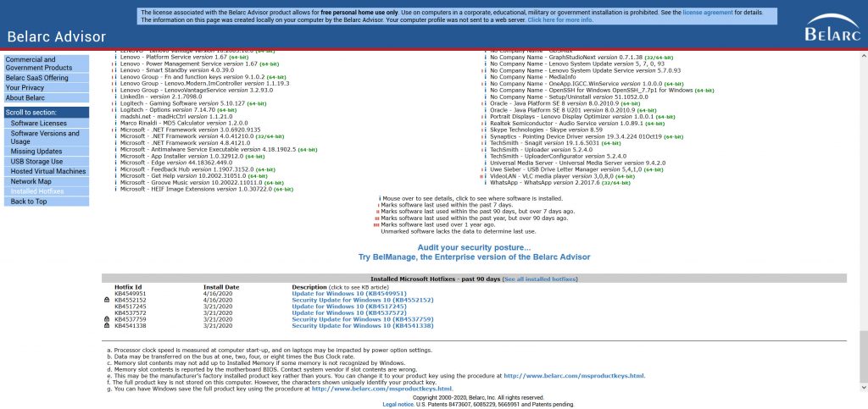Click info icon for Microsoft Feedback Hub
Viewport: 868px width, 409px height.
click(x=116, y=169)
